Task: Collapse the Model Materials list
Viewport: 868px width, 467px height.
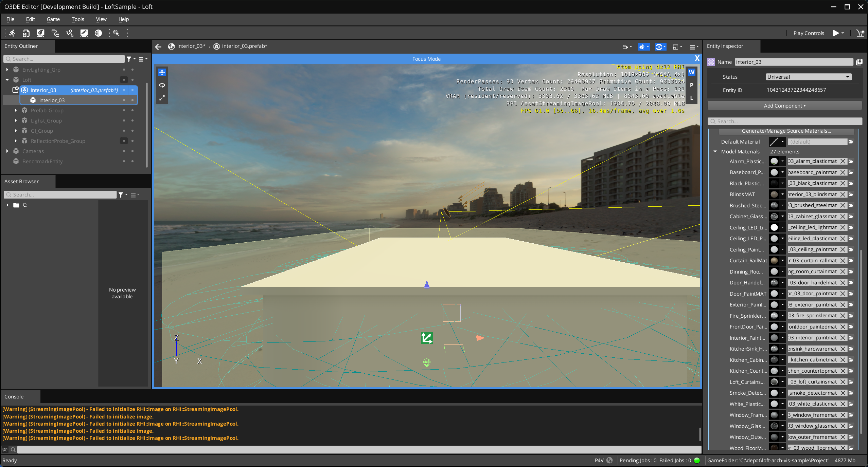Action: [x=715, y=152]
